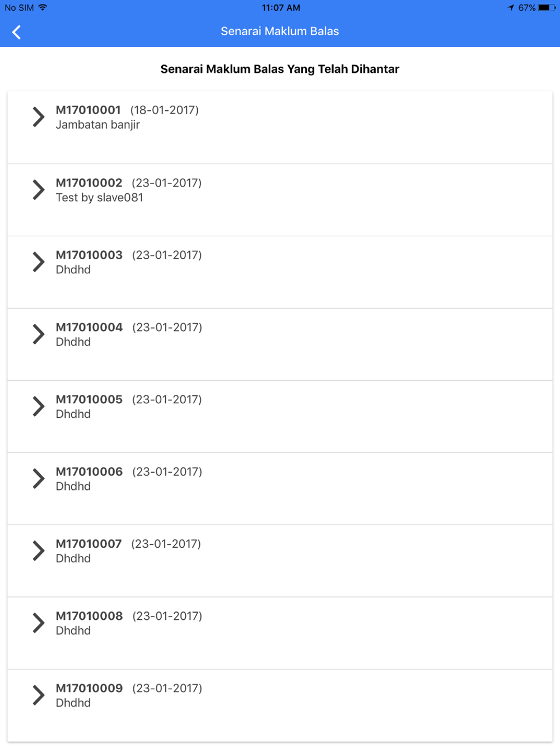Screen dimensions: 560x747
Task: Expand entry M17010009 chevron
Action: tap(38, 695)
